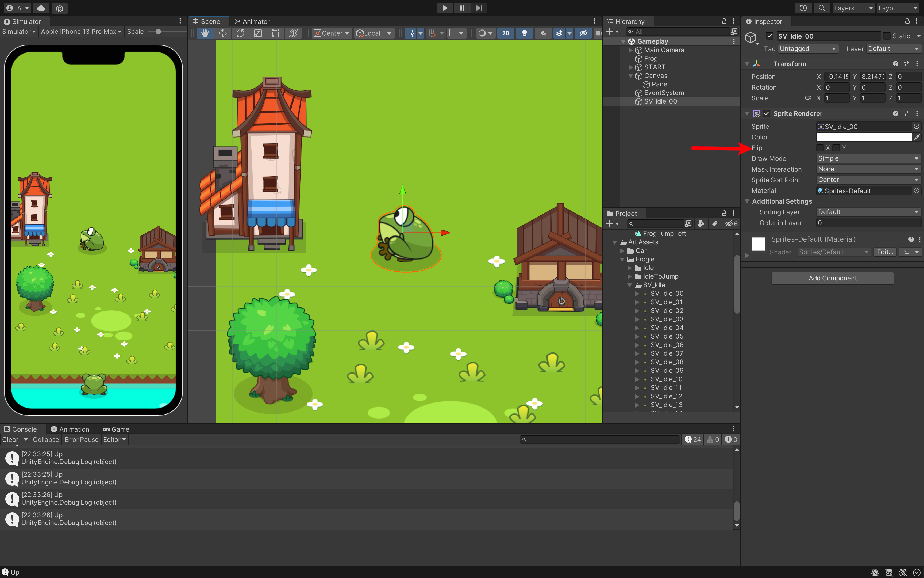Toggle 2D view mode
Image resolution: width=924 pixels, height=578 pixels.
pos(506,33)
